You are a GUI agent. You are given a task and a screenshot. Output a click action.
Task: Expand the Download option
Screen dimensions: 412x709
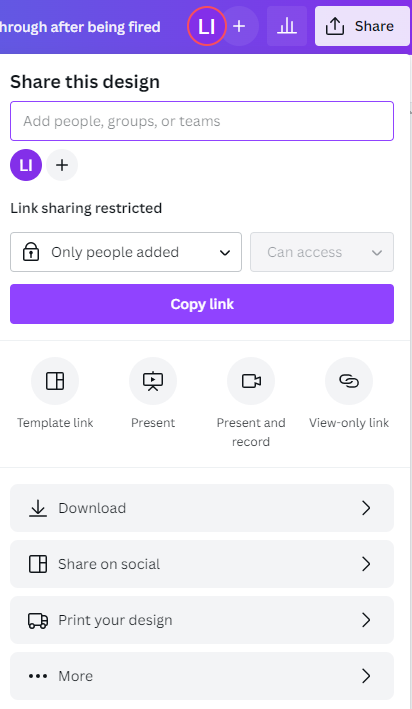click(x=202, y=508)
